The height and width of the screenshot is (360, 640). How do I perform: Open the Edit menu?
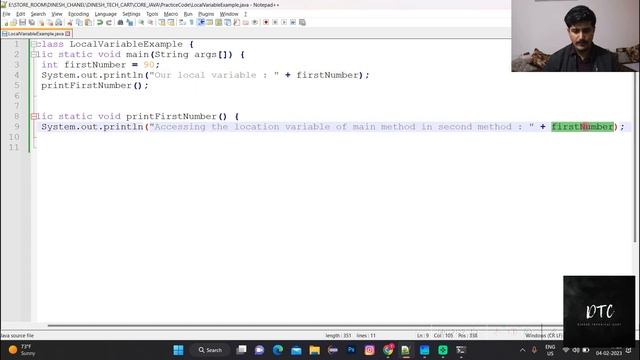pyautogui.click(x=20, y=14)
